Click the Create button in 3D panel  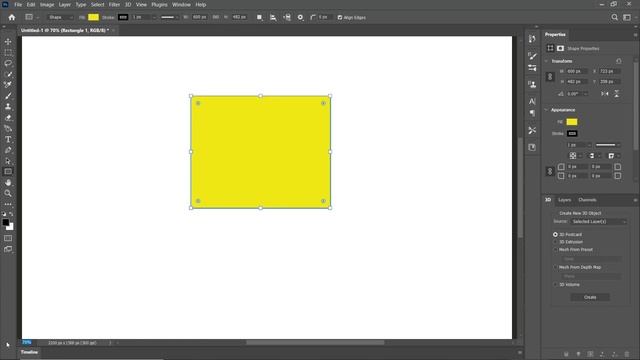pyautogui.click(x=590, y=297)
